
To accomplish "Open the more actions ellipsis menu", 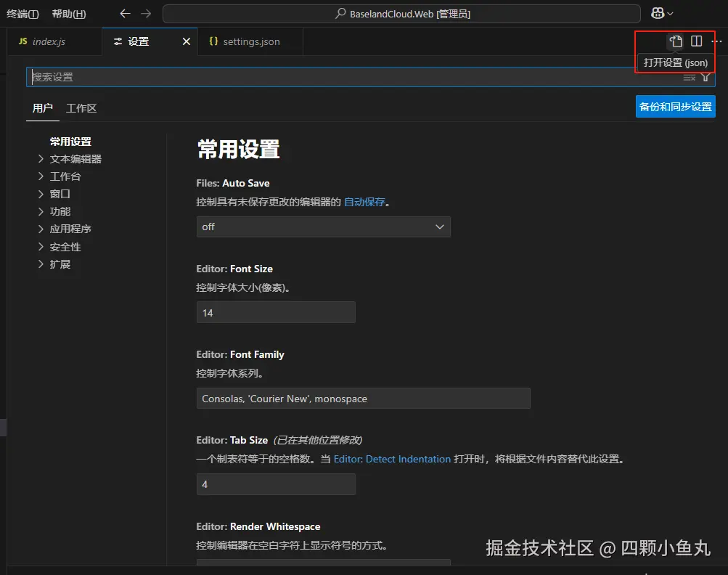I will (715, 41).
